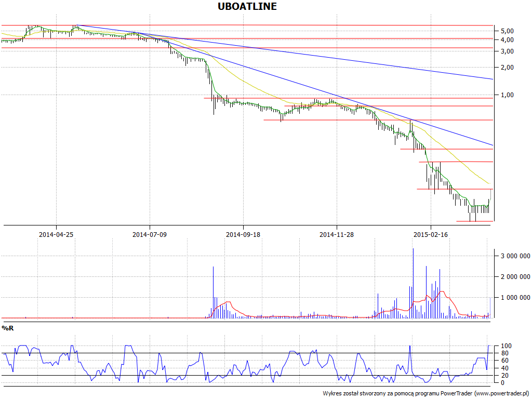Screen dimensions: 532x399
Task: Select the 2,00 price axis label
Action: pyautogui.click(x=507, y=68)
